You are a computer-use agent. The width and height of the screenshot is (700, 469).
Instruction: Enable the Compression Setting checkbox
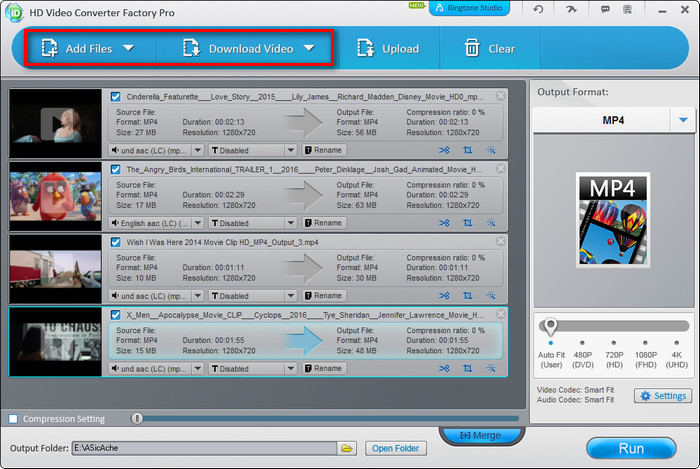[x=13, y=419]
